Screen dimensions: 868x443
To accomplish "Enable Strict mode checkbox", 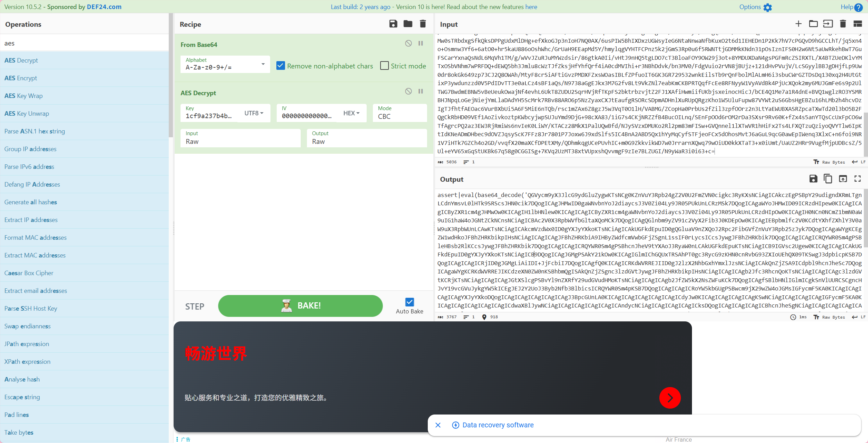I will pos(384,66).
